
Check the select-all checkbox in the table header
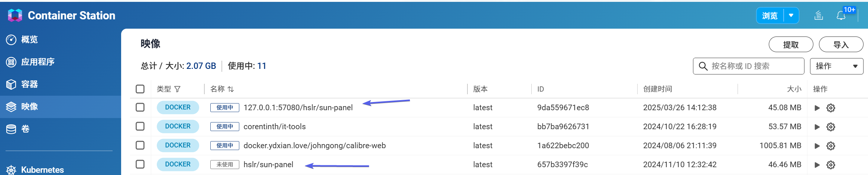[140, 89]
